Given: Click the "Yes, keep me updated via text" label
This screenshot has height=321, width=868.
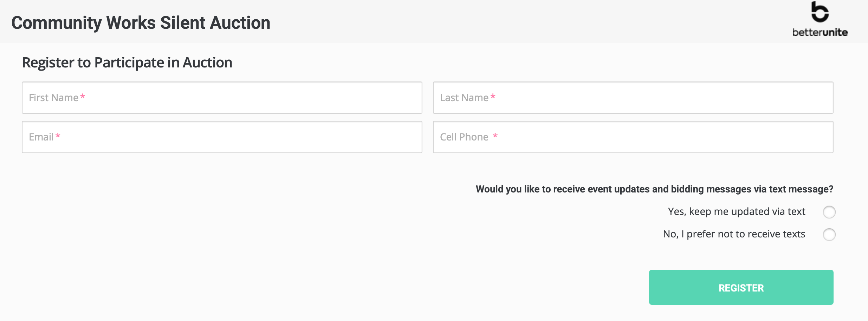Looking at the screenshot, I should pyautogui.click(x=737, y=212).
